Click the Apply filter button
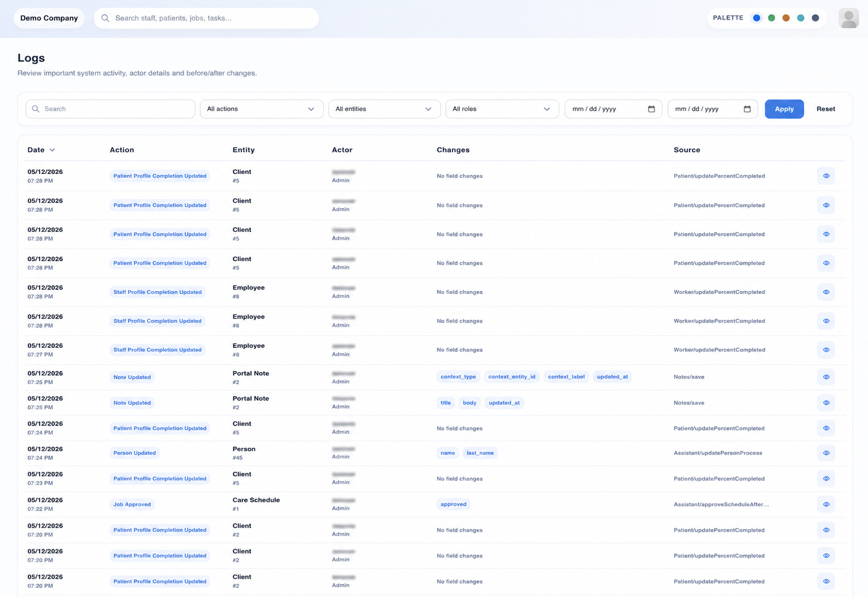This screenshot has width=868, height=597. (784, 109)
